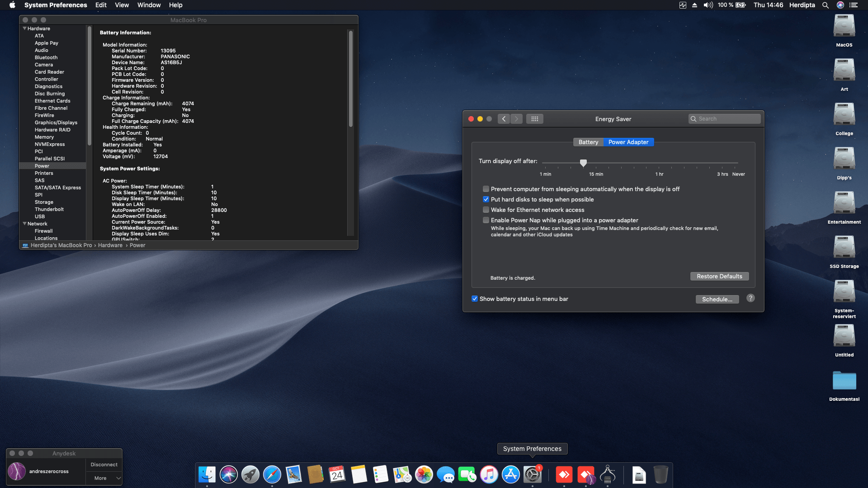Open the App Store from the Dock
Screen dimensions: 868x488
pos(510,474)
